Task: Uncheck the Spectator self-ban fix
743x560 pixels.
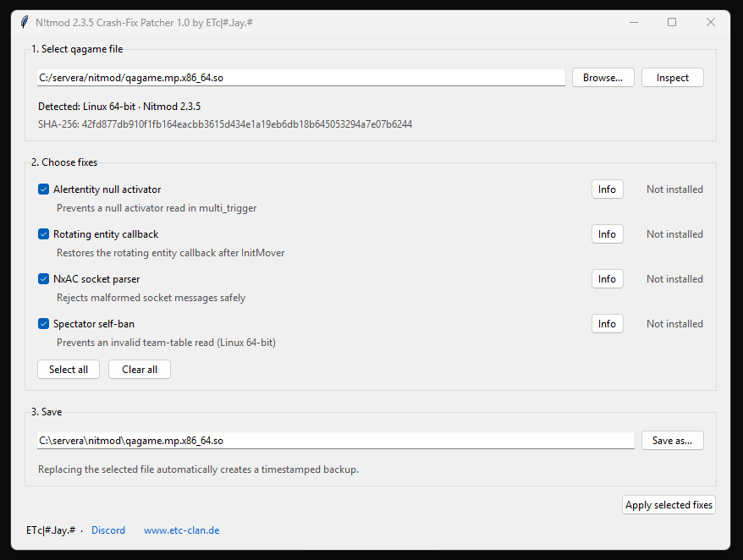Action: click(44, 324)
